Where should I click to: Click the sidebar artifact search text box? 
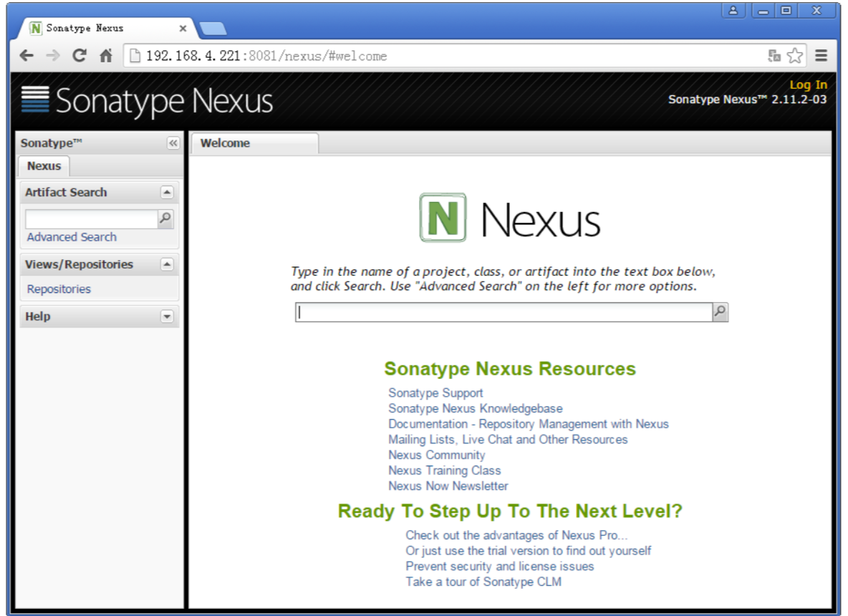tap(92, 218)
